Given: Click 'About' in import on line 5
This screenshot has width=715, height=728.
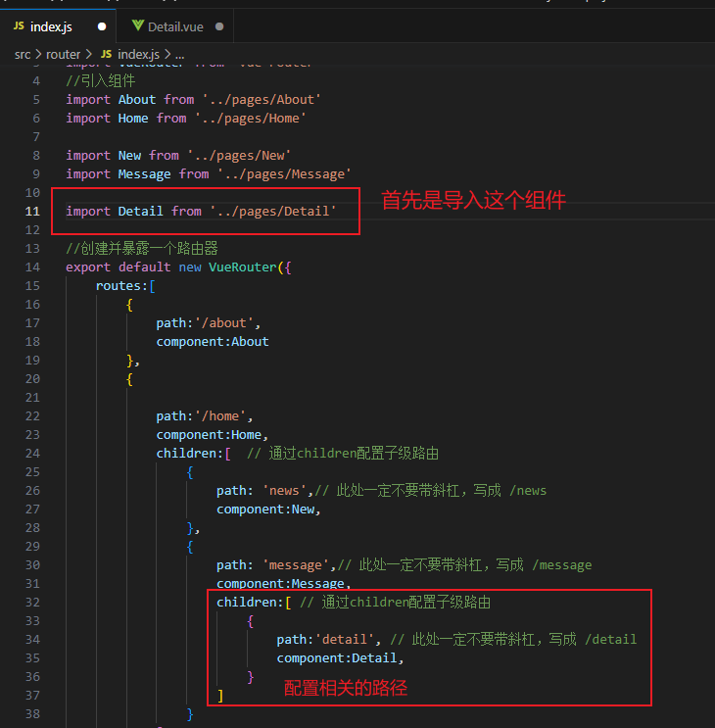Looking at the screenshot, I should point(137,99).
